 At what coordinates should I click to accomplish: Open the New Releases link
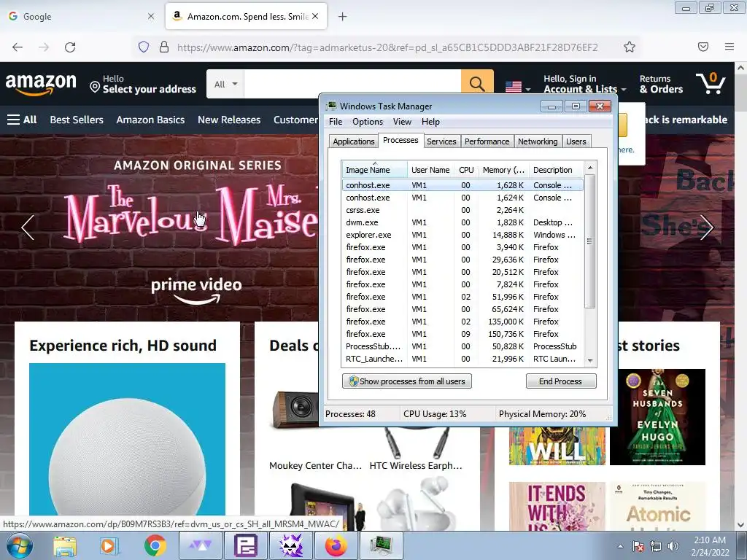[229, 120]
